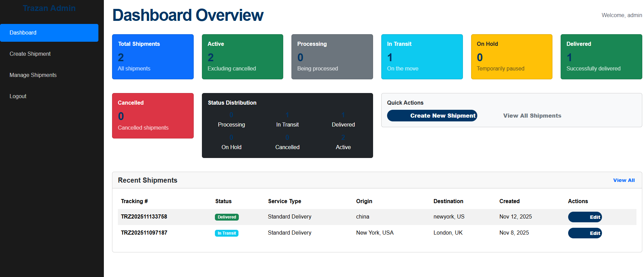Go to Create Shipment in sidebar
The height and width of the screenshot is (277, 644).
coord(30,54)
